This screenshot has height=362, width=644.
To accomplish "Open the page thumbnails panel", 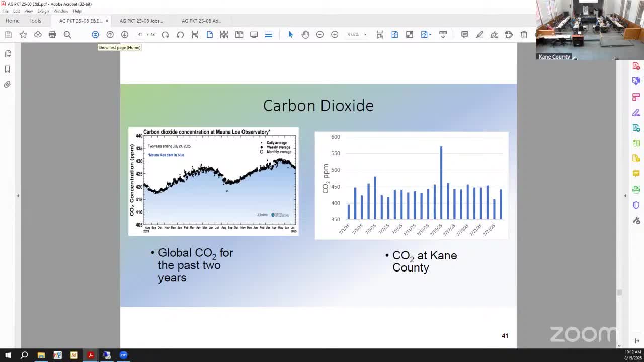I will (x=8, y=54).
